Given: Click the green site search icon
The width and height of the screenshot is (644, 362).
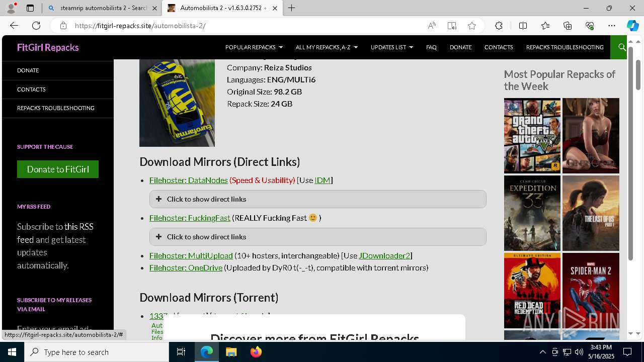Looking at the screenshot, I should coord(620,47).
